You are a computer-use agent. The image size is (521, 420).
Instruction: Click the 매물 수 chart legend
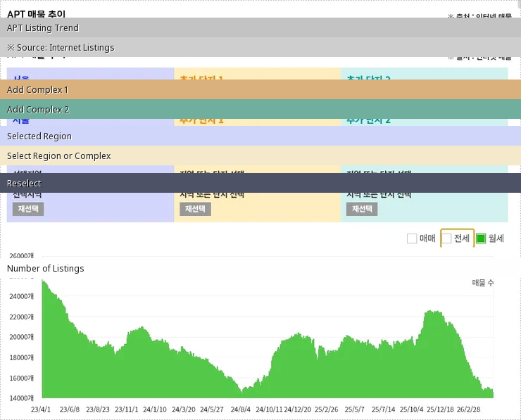(482, 283)
